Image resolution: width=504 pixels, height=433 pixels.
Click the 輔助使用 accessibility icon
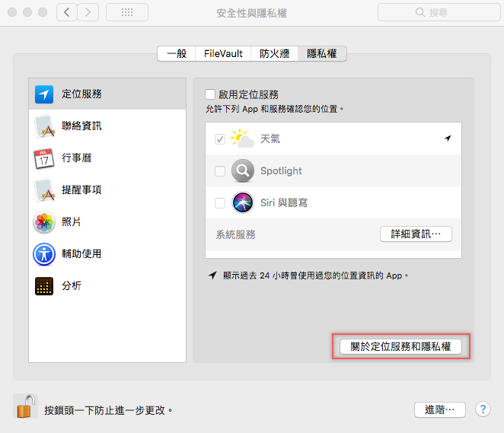(x=44, y=254)
